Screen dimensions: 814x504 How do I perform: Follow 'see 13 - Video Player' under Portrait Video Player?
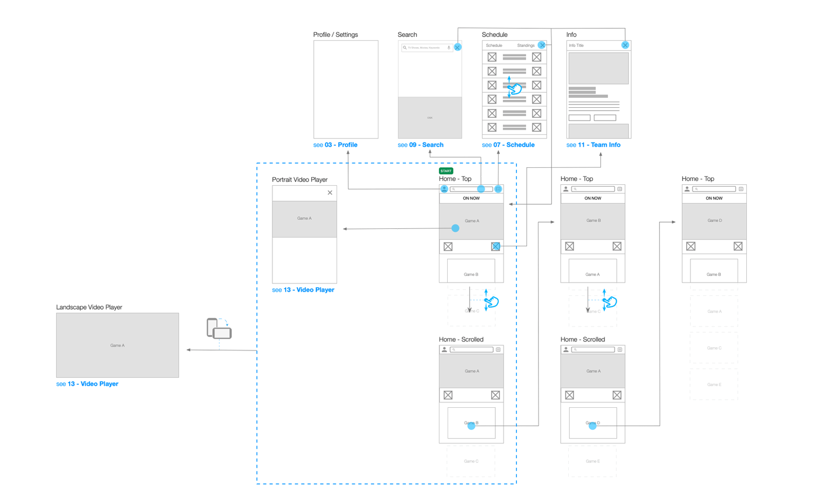pyautogui.click(x=303, y=290)
